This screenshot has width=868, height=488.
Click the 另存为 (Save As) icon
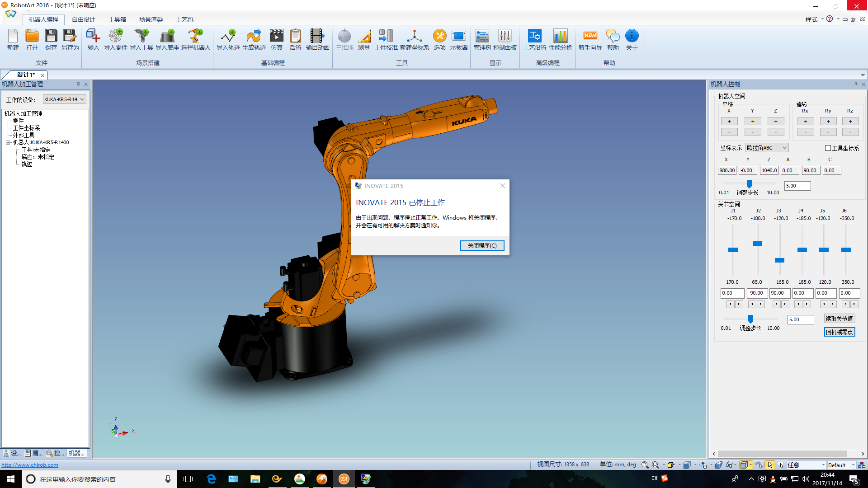70,40
